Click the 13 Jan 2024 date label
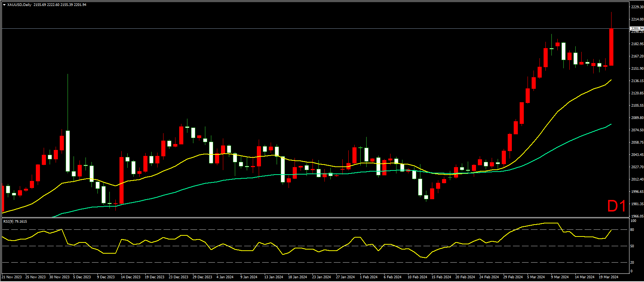This screenshot has height=282, width=644. pyautogui.click(x=274, y=277)
